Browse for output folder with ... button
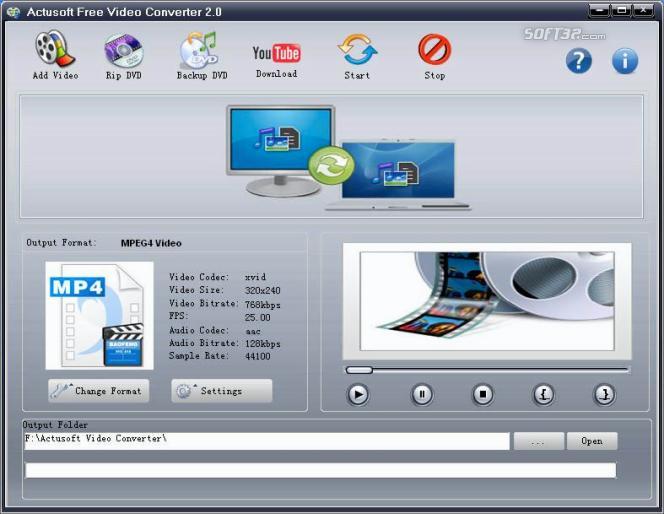664x514 pixels. (539, 441)
